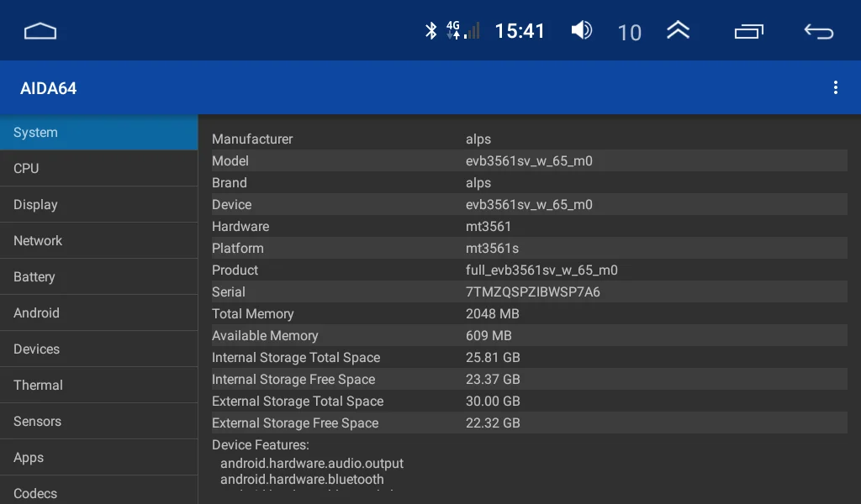Open the AIDA64 three-dot overflow menu

coord(835,87)
